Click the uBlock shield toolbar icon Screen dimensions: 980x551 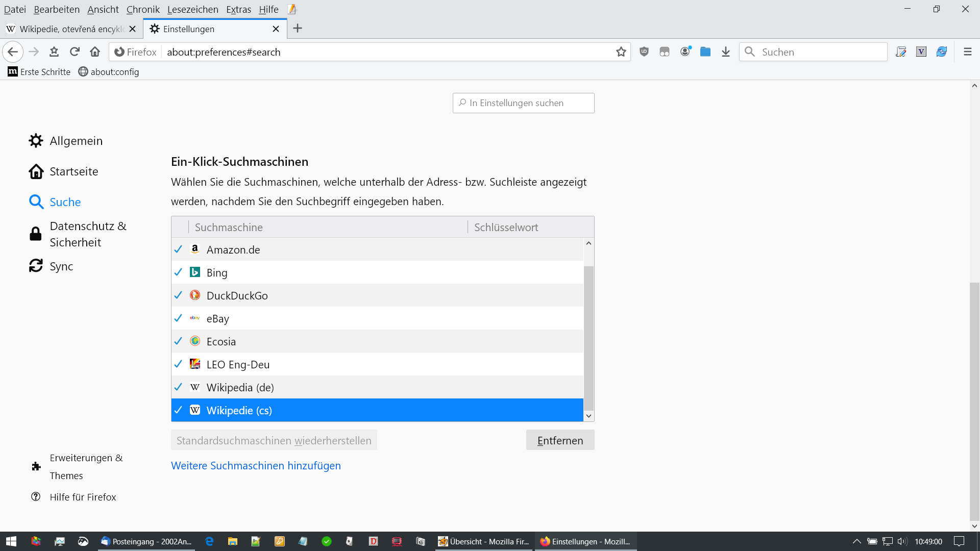pos(644,52)
